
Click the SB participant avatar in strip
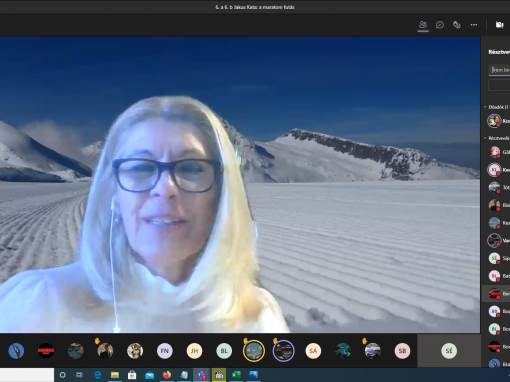pos(402,351)
